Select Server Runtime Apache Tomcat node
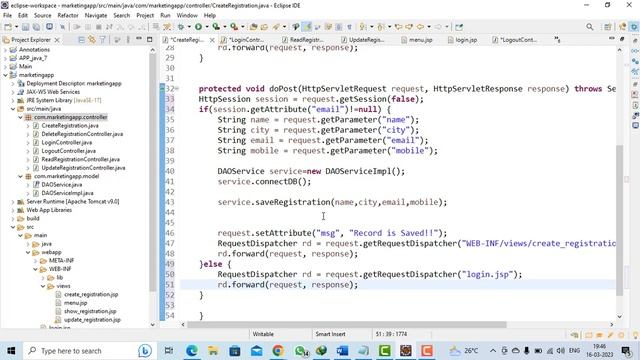This screenshot has height=360, width=640. tap(73, 202)
